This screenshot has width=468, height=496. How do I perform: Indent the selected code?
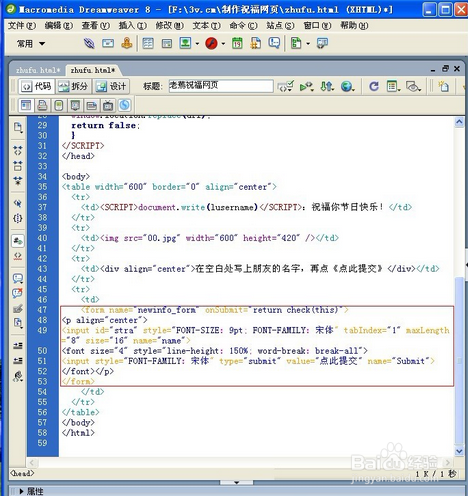click(18, 346)
